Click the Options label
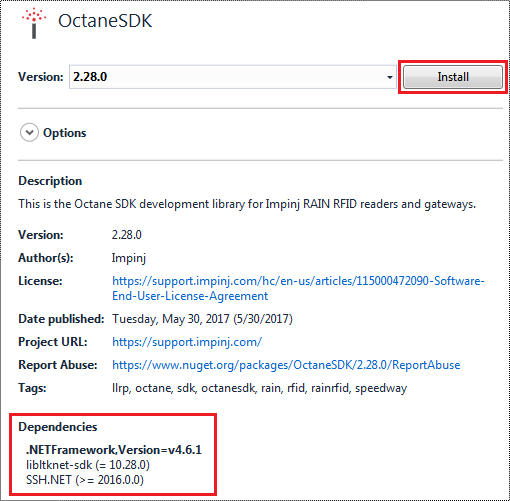This screenshot has width=510, height=501. tap(65, 133)
